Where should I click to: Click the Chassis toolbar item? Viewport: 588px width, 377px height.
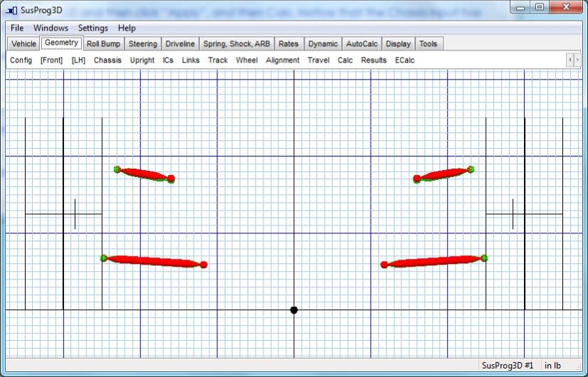[x=107, y=60]
